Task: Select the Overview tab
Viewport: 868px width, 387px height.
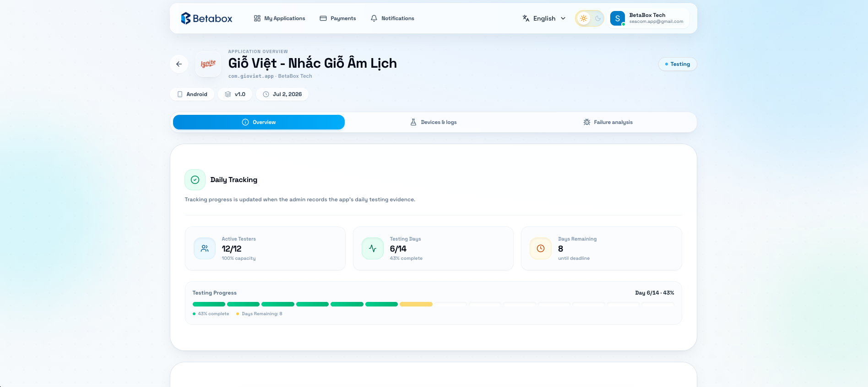Action: tap(259, 122)
